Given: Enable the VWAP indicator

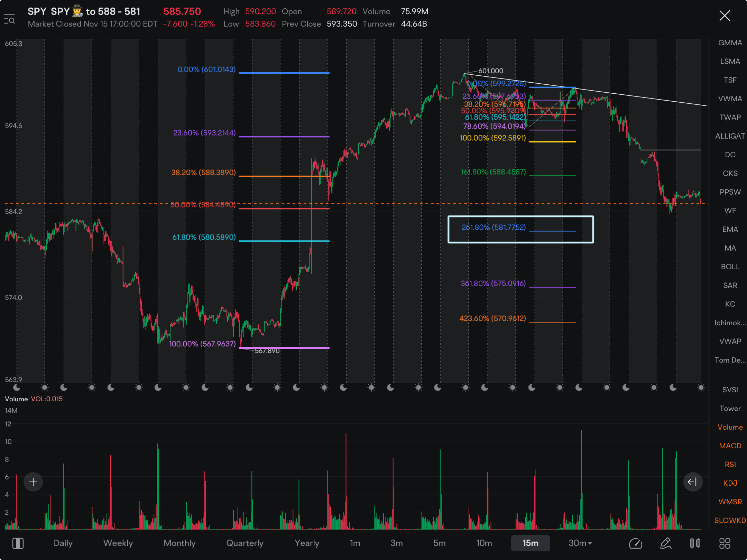Looking at the screenshot, I should pos(730,341).
